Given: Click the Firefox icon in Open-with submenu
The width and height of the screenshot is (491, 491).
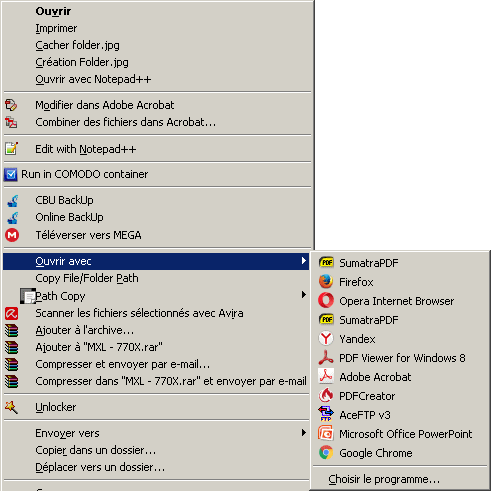Looking at the screenshot, I should click(x=326, y=282).
